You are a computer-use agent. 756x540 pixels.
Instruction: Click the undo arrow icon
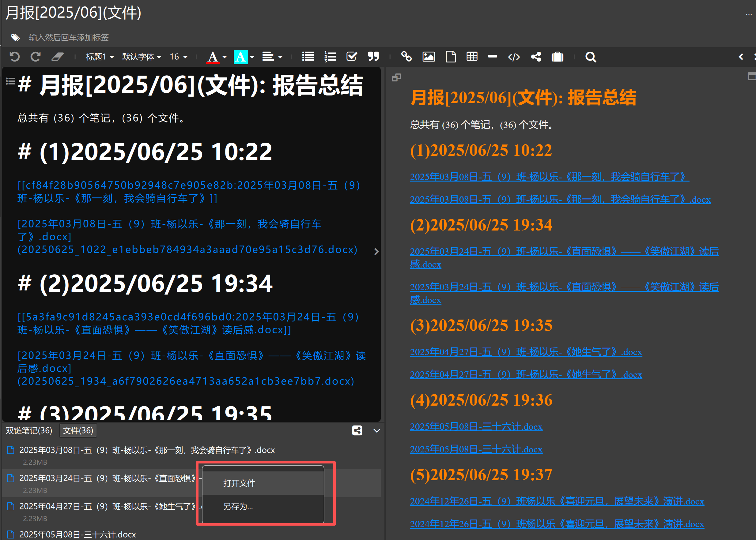point(14,57)
